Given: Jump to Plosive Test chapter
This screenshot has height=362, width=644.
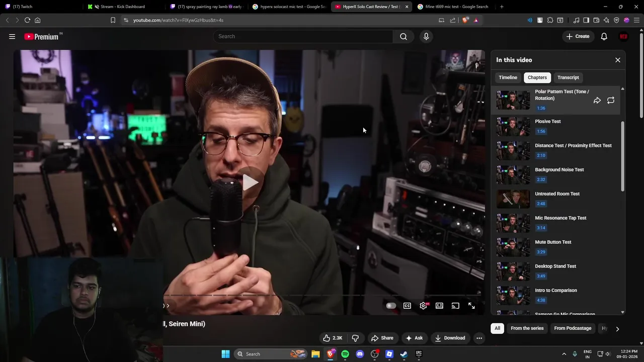Looking at the screenshot, I should click(x=556, y=126).
